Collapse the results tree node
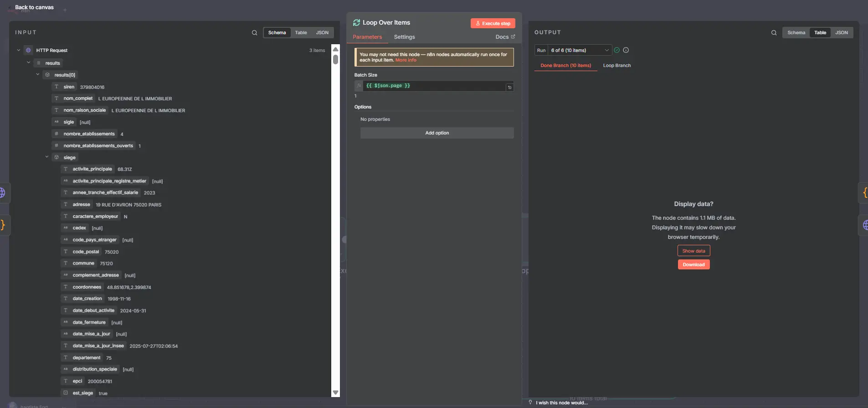Viewport: 868px width, 408px height. (x=28, y=62)
